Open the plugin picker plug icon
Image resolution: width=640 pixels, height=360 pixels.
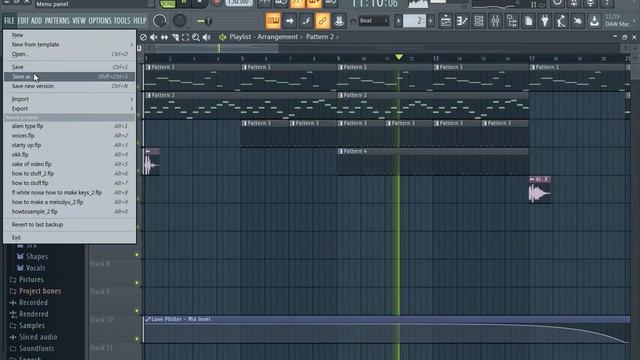point(545,21)
